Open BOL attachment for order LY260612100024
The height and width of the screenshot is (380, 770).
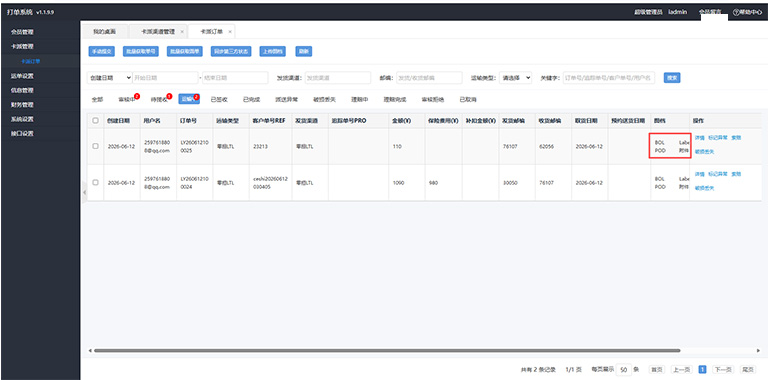click(x=660, y=179)
